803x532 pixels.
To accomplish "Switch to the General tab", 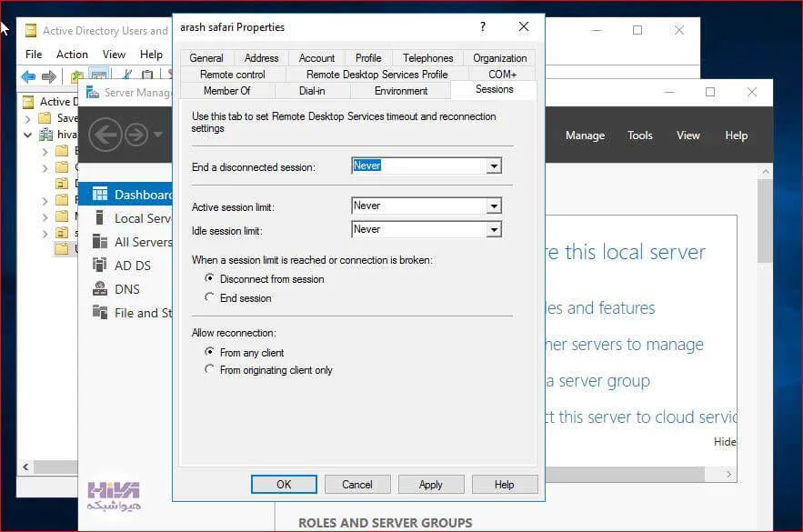I will point(206,58).
